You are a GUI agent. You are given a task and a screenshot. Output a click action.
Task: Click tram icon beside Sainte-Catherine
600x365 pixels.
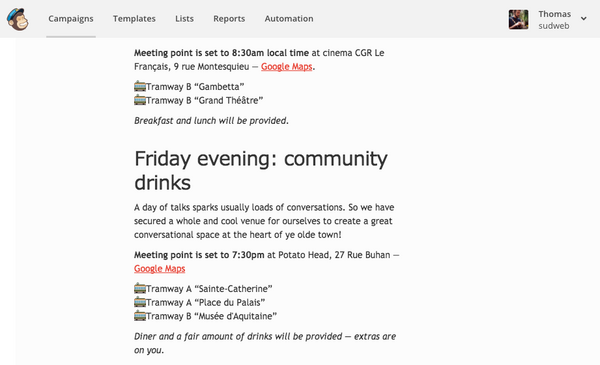coord(140,288)
